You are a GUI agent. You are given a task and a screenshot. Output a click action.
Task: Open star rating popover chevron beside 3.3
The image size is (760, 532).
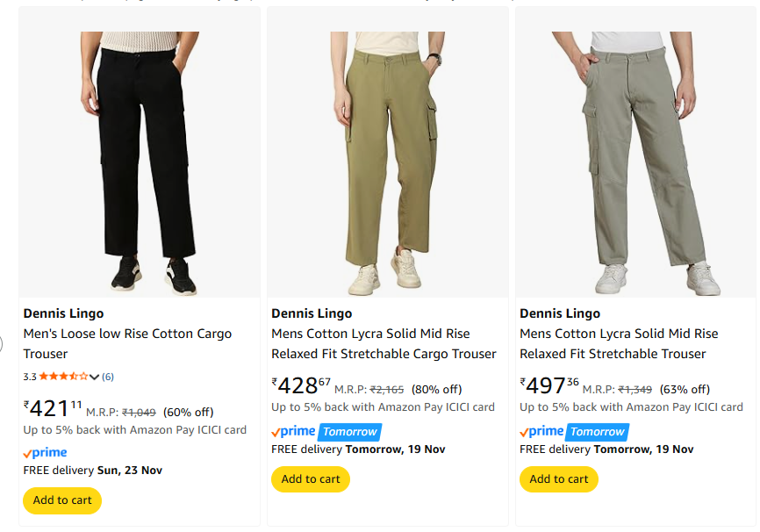coord(95,377)
